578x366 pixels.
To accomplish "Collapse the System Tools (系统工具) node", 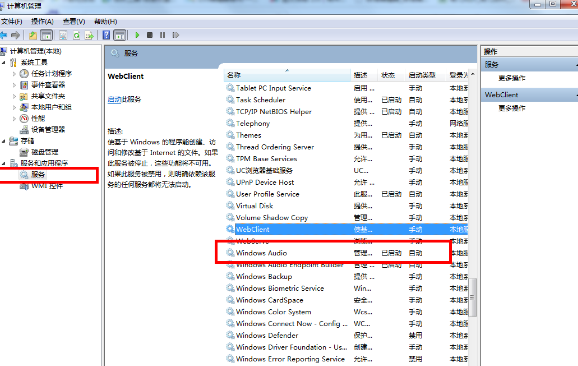I will pyautogui.click(x=4, y=62).
